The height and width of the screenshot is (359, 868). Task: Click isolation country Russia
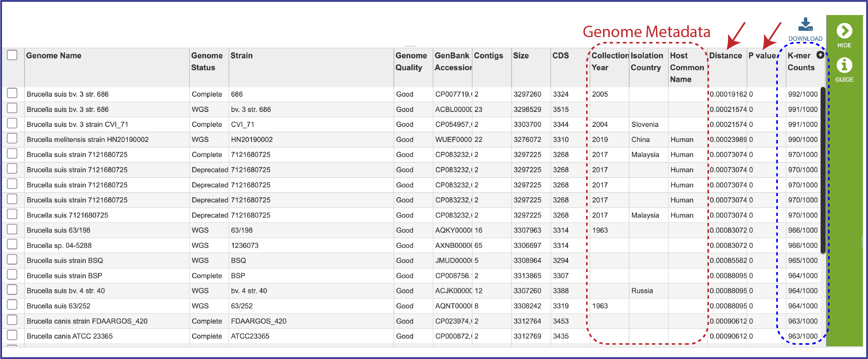point(642,291)
